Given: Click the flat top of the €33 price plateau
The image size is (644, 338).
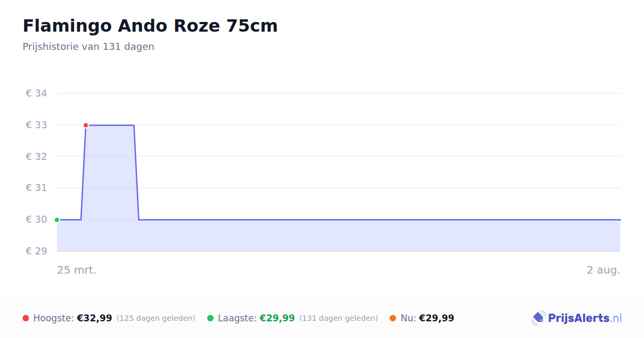Looking at the screenshot, I should pyautogui.click(x=110, y=125).
